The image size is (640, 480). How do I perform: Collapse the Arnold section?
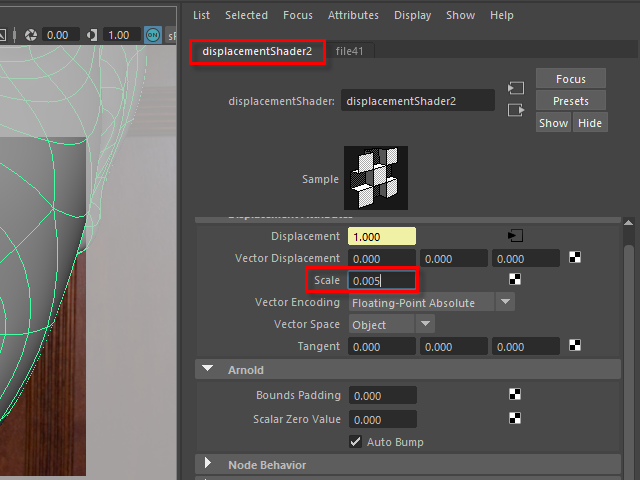[x=208, y=369]
